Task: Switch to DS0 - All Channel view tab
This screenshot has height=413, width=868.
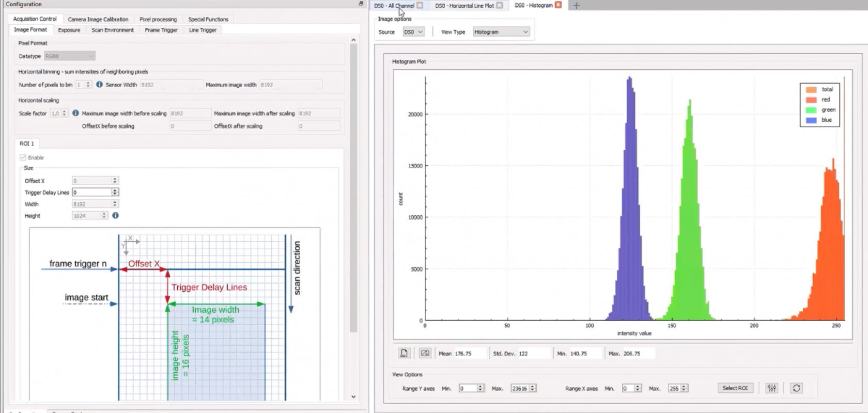Action: pyautogui.click(x=394, y=6)
